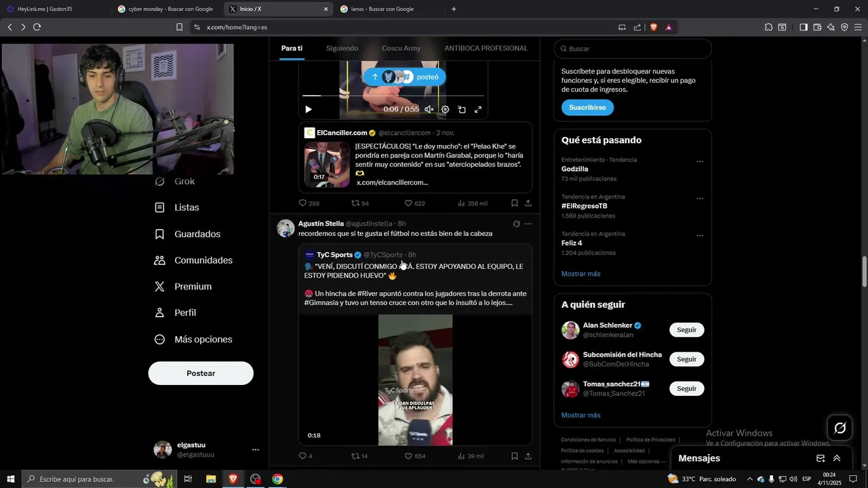Screen dimensions: 868x488
Task: Open #ElRegresoTB trend options menu
Action: pos(700,199)
